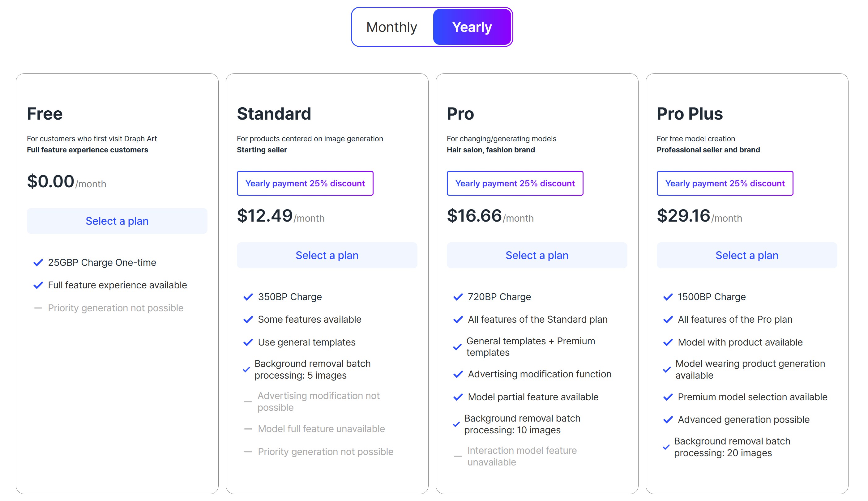Select the Yearly billing option
Image resolution: width=868 pixels, height=501 pixels.
pyautogui.click(x=472, y=27)
